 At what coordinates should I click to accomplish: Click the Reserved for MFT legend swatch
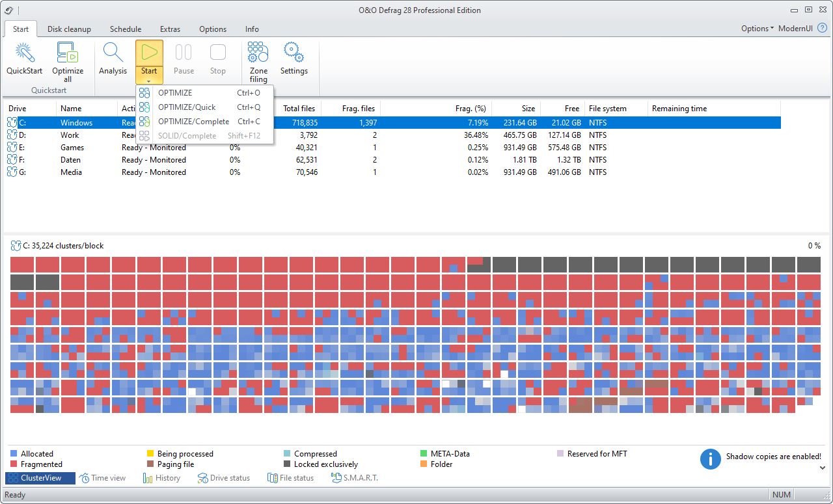(x=560, y=454)
